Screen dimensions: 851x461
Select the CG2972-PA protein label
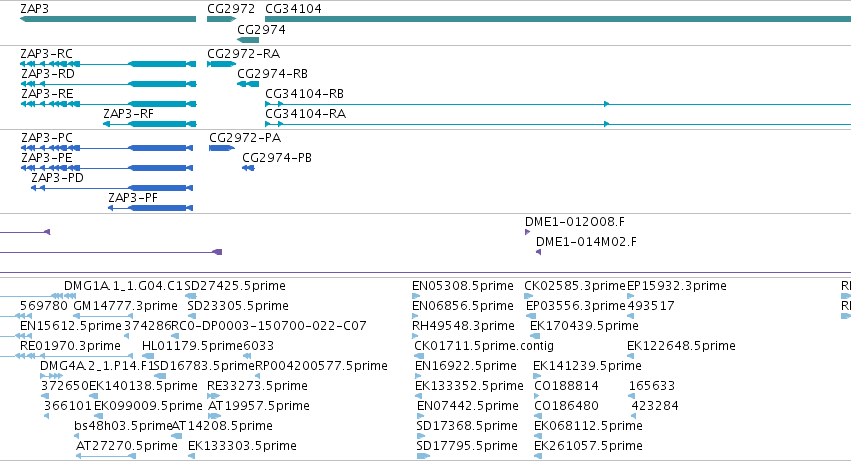(x=245, y=138)
